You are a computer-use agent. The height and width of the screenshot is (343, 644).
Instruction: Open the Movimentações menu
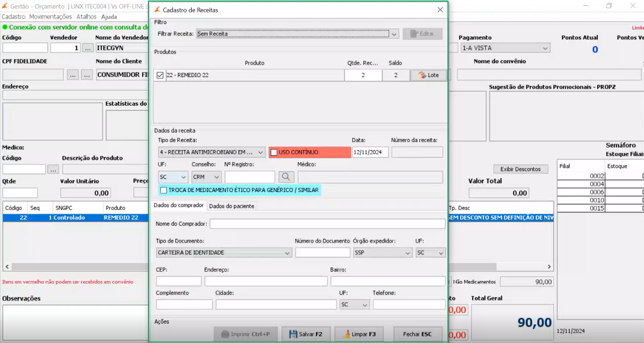[50, 17]
